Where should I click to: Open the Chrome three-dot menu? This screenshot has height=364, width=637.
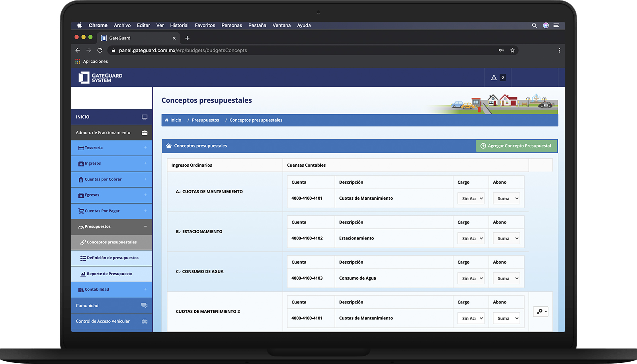pos(559,51)
